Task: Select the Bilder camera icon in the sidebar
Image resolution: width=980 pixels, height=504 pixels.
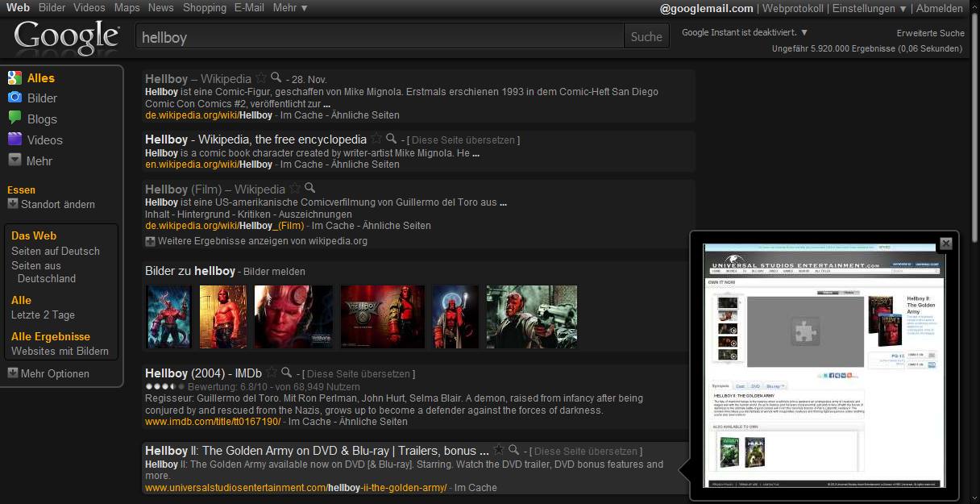Action: (x=15, y=98)
